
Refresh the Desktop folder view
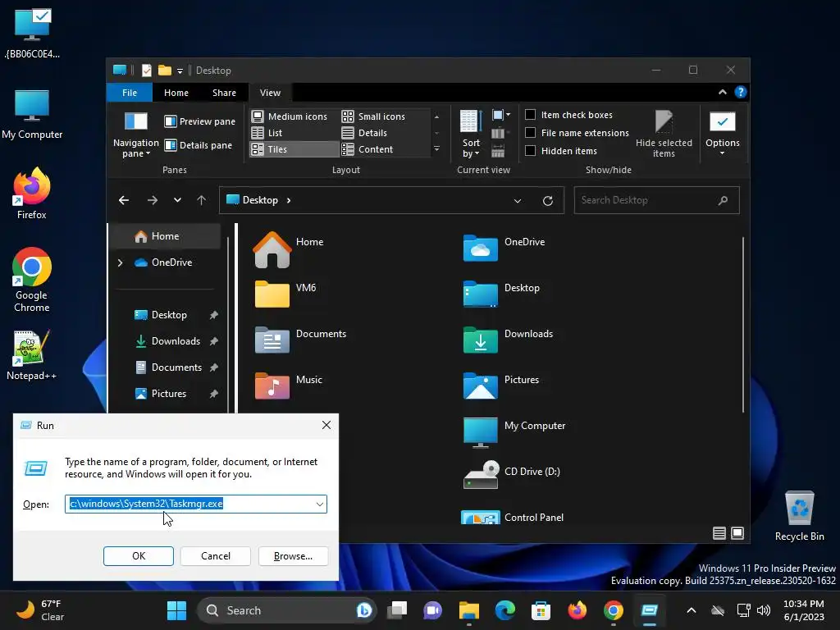(547, 201)
